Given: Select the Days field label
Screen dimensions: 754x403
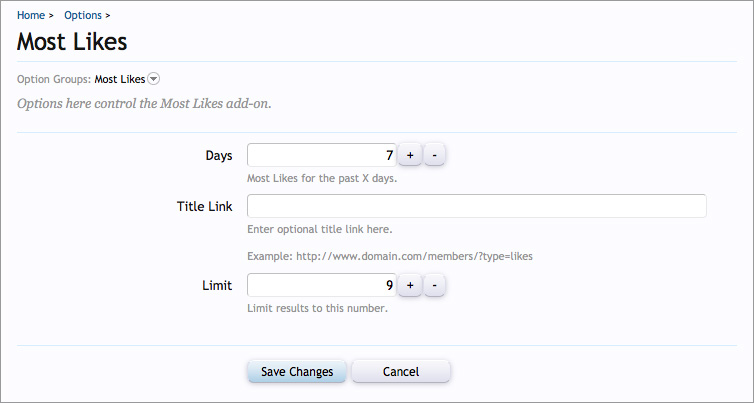Looking at the screenshot, I should [x=218, y=156].
